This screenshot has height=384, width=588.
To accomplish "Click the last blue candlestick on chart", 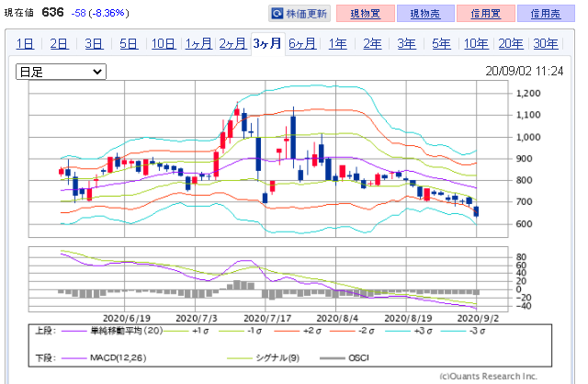I will (476, 212).
